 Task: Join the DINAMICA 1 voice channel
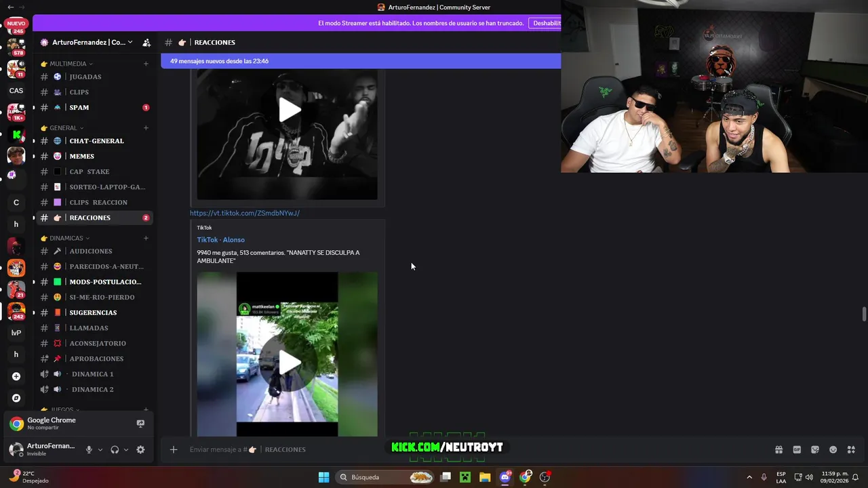pyautogui.click(x=94, y=374)
